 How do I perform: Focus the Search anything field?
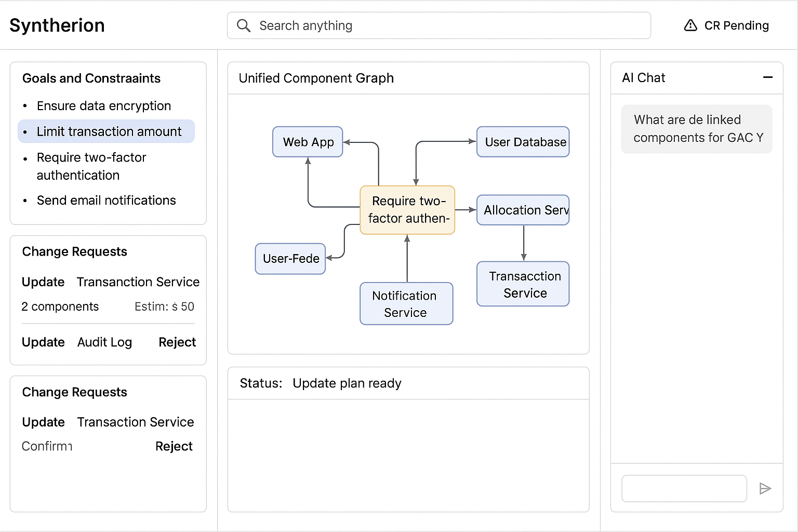coord(439,25)
